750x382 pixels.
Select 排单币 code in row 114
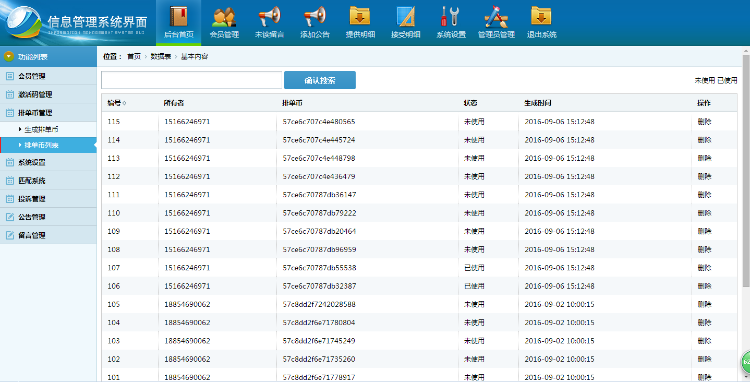point(319,140)
